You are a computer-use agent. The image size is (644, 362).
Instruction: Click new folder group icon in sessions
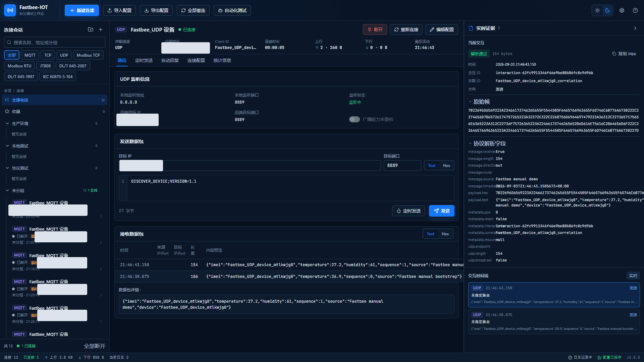[x=91, y=29]
